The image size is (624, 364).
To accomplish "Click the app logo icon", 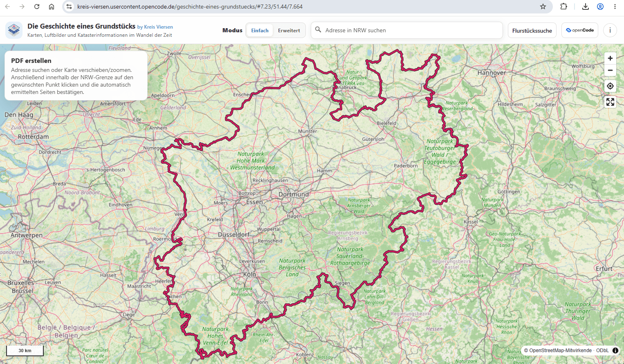I will (x=14, y=30).
